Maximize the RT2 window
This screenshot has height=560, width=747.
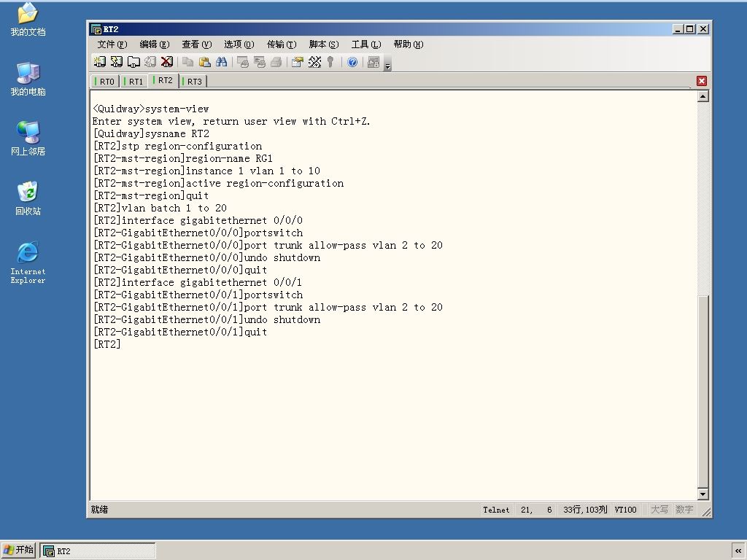689,29
